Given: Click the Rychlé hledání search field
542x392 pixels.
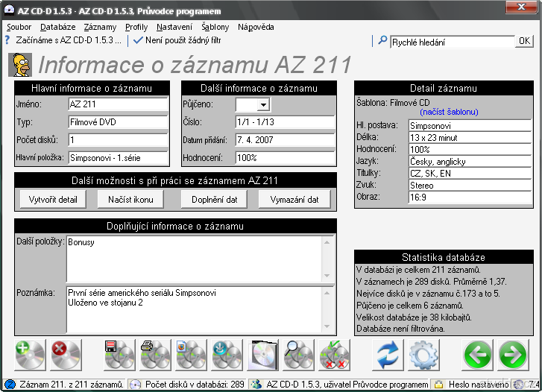Looking at the screenshot, I should 451,42.
